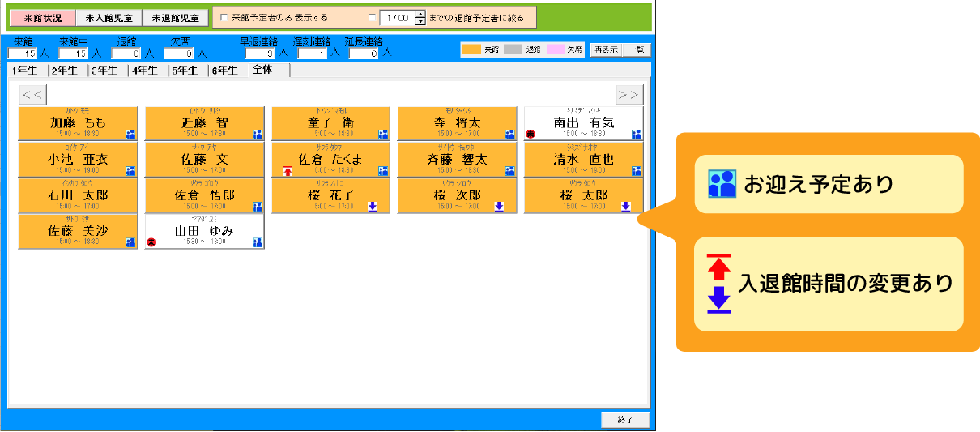The width and height of the screenshot is (980, 432).
Task: Click pickup icon on 森 将太 card
Action: click(x=509, y=135)
